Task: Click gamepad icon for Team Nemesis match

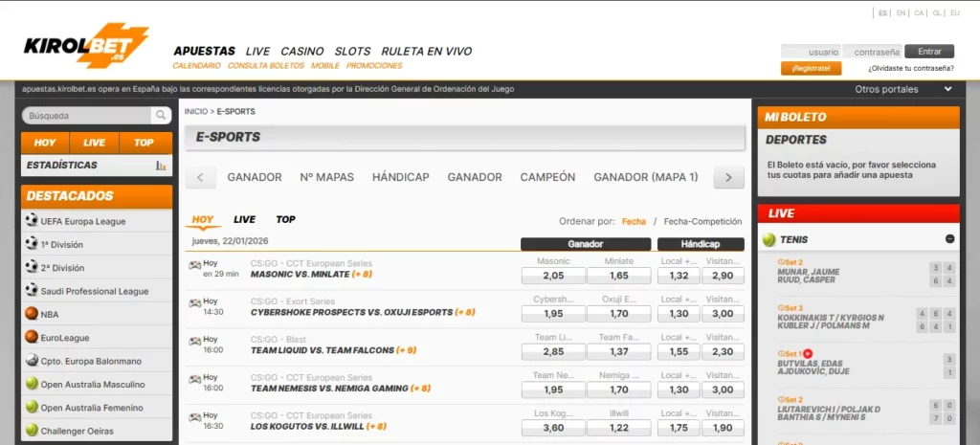Action: (195, 379)
